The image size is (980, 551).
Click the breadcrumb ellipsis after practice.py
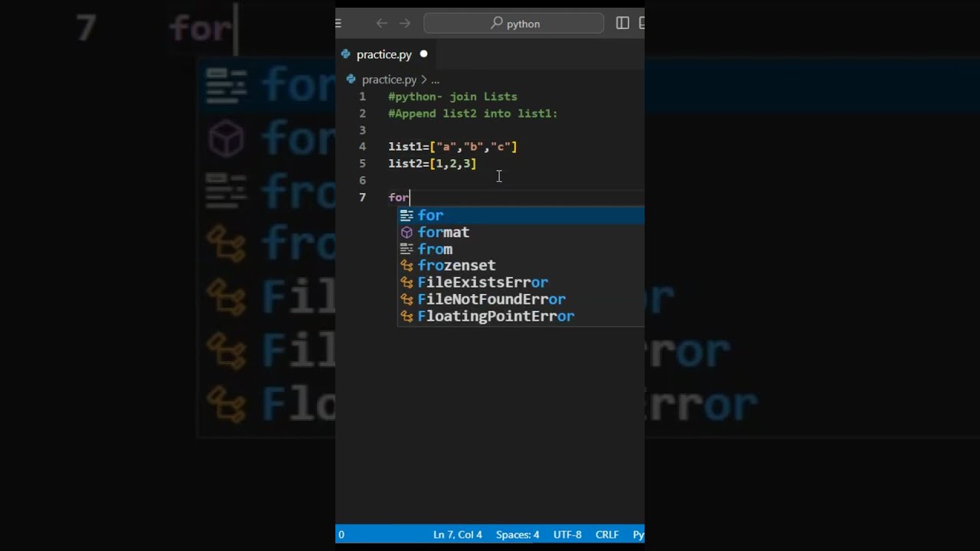tap(435, 80)
